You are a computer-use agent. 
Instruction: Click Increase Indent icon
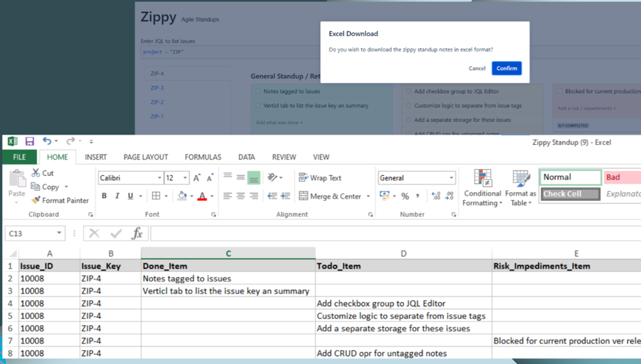pos(286,196)
